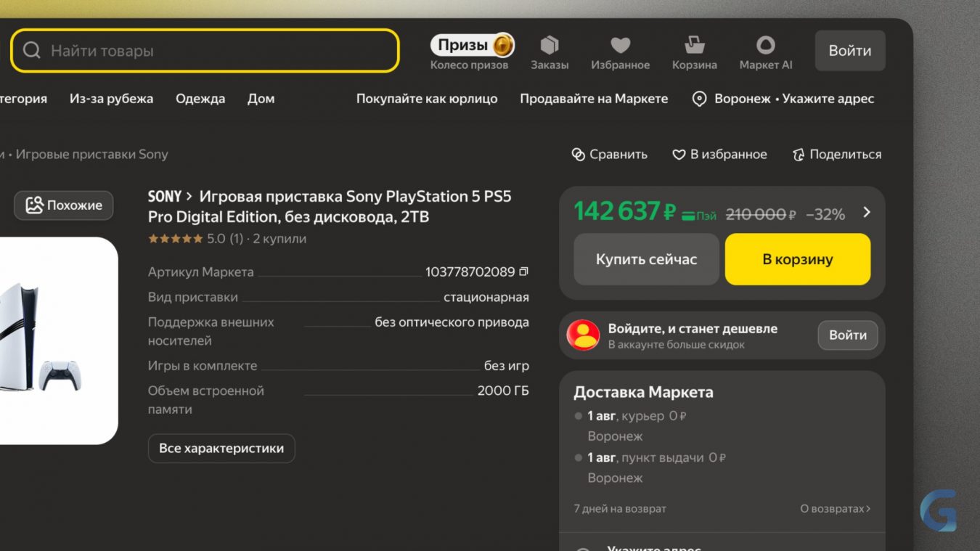Screen dimensions: 980x551
Task: Open О возвратах link
Action: [836, 509]
